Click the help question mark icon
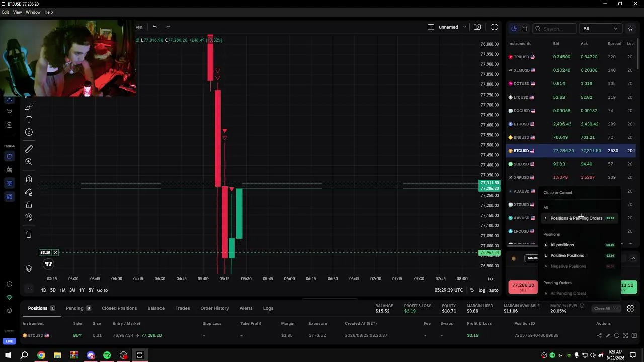Viewport: 644px width, 362px height. click(x=9, y=284)
